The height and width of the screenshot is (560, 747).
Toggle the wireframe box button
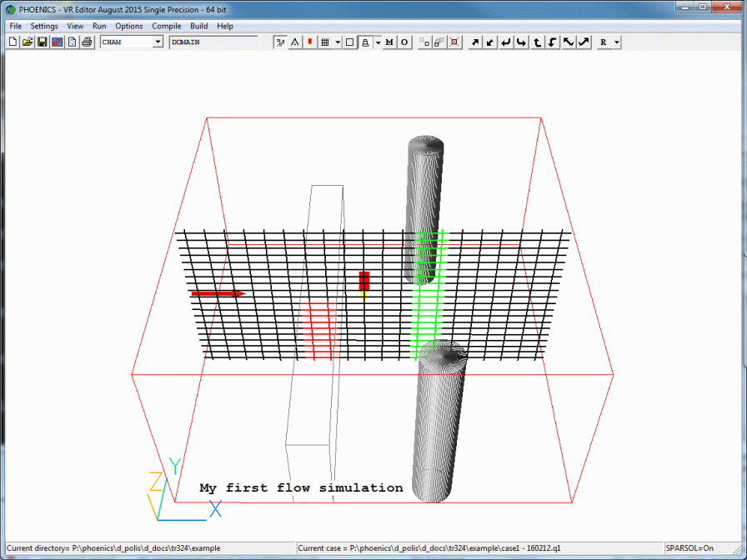(x=349, y=42)
